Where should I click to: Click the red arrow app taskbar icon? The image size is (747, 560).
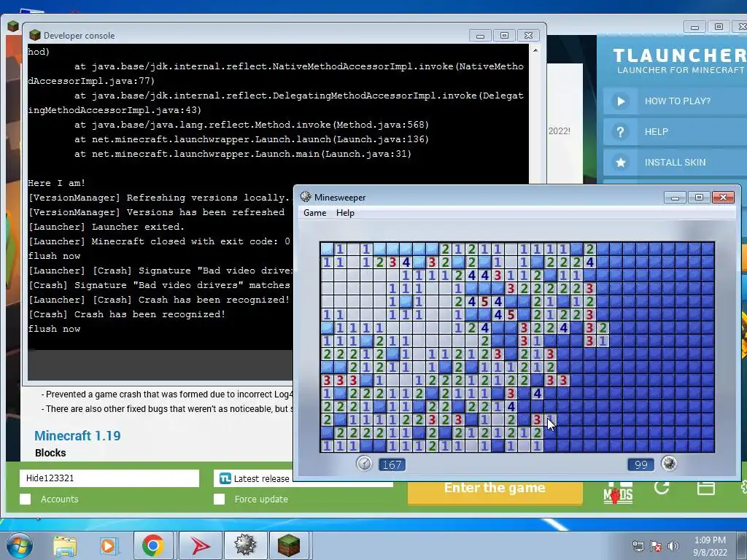click(200, 545)
